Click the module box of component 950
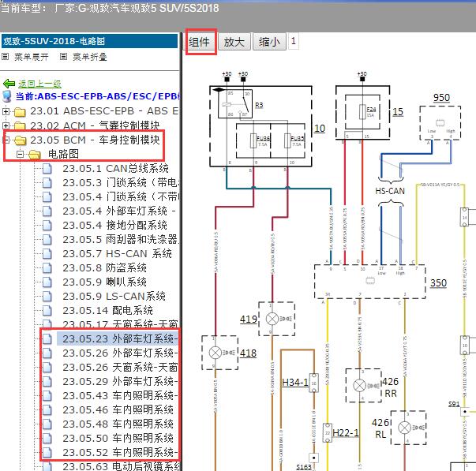476x471 pixels. 440,123
